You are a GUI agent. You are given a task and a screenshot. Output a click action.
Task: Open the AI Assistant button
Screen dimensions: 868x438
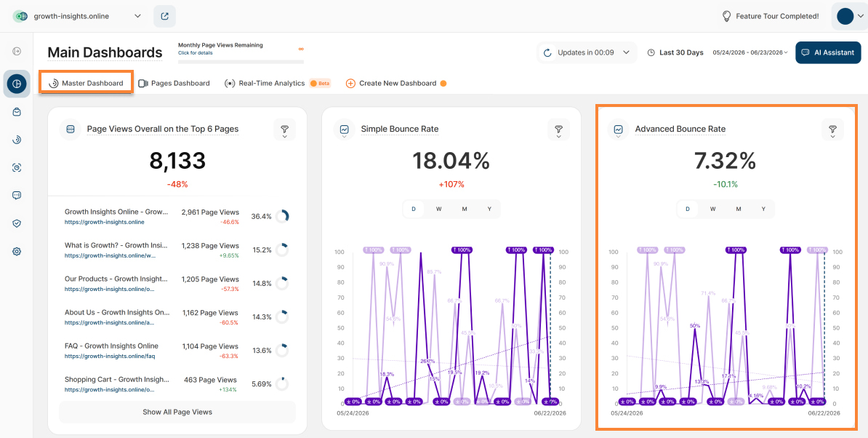click(828, 52)
